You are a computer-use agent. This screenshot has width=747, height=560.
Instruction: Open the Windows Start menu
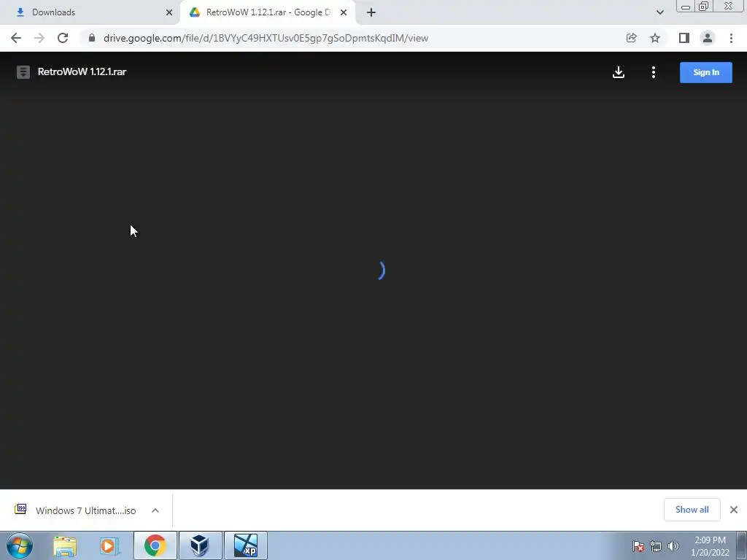(20, 545)
